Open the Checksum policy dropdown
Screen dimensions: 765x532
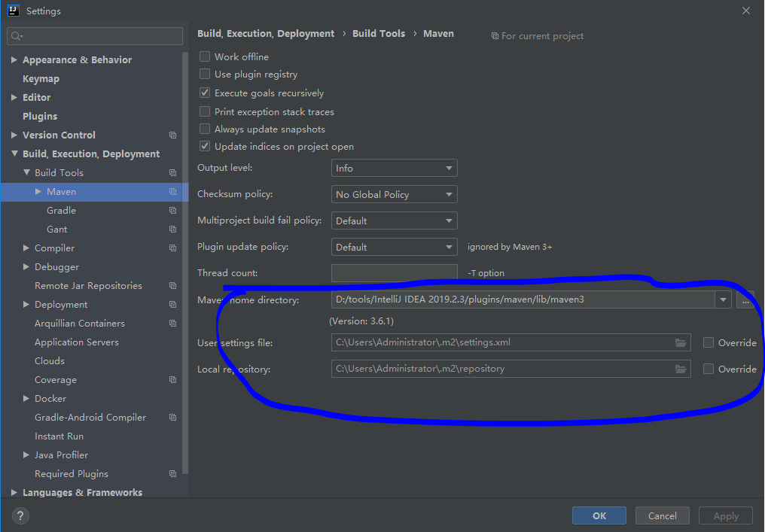395,195
